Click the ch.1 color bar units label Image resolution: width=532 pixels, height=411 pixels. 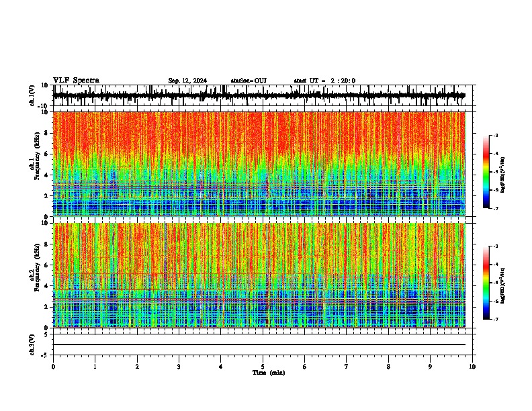(503, 175)
